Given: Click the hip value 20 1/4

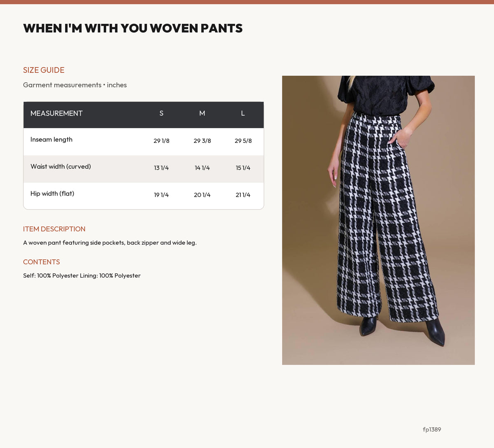Looking at the screenshot, I should pos(202,195).
